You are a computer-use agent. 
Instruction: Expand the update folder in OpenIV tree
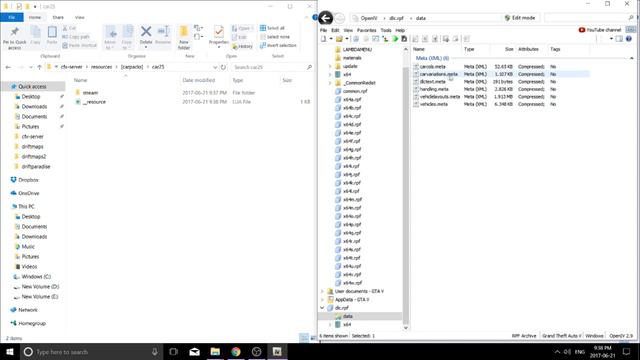(x=330, y=66)
